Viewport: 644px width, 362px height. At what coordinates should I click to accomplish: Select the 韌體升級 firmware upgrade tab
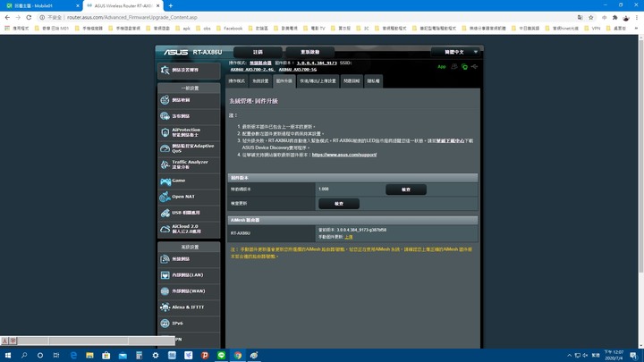point(284,80)
